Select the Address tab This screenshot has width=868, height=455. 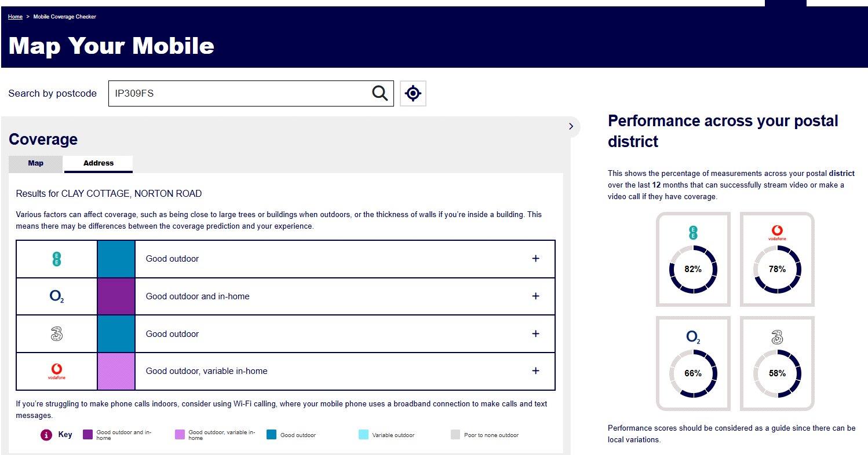[x=99, y=164]
